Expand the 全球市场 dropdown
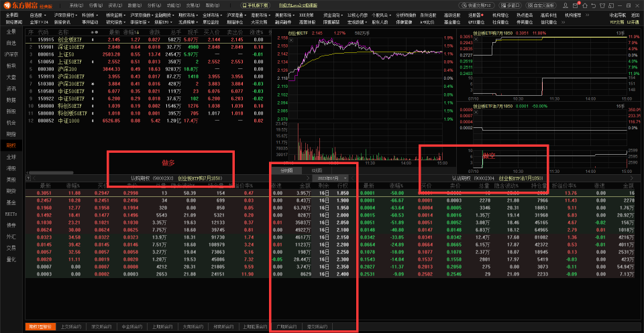 pos(212,15)
